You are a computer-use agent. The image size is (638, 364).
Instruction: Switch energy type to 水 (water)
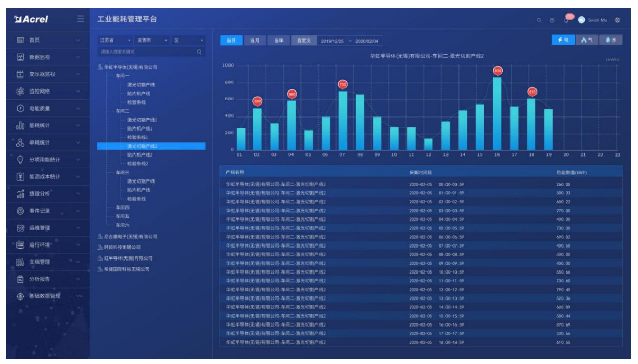click(611, 40)
